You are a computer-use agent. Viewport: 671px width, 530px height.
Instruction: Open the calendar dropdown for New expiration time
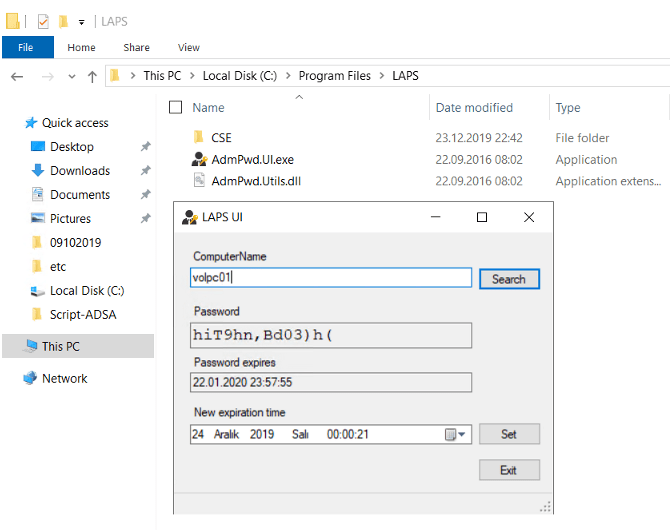(x=452, y=434)
